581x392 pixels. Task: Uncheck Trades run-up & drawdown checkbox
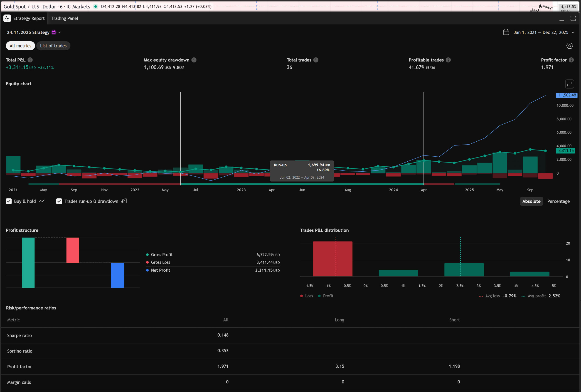click(59, 201)
